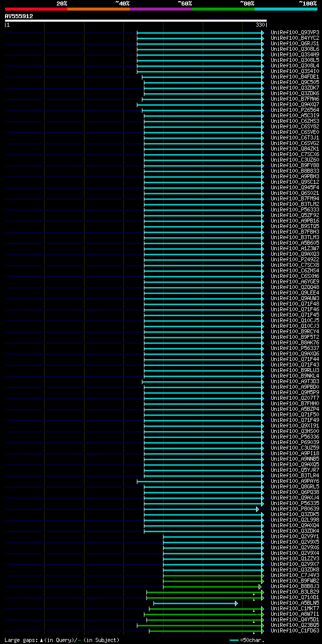Screen dimensions: 322x644
Task: Click the label UniRef100_P26564
Action: point(295,110)
